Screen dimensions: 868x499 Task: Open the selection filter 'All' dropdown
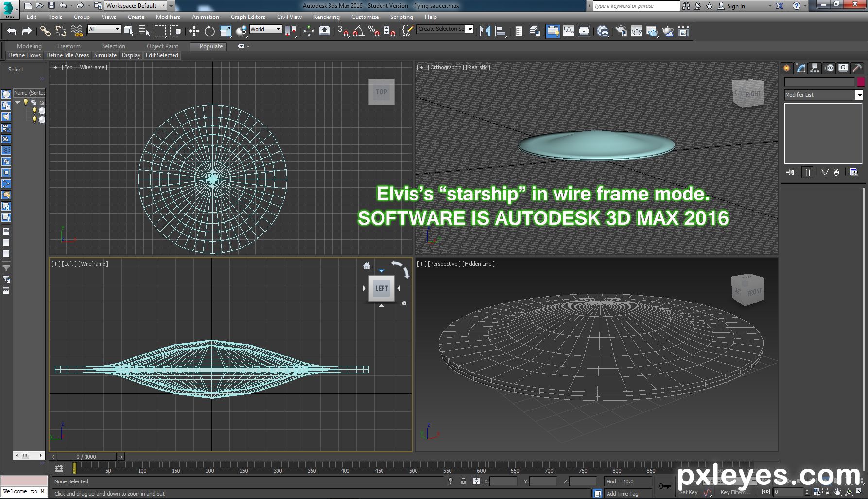pos(104,29)
